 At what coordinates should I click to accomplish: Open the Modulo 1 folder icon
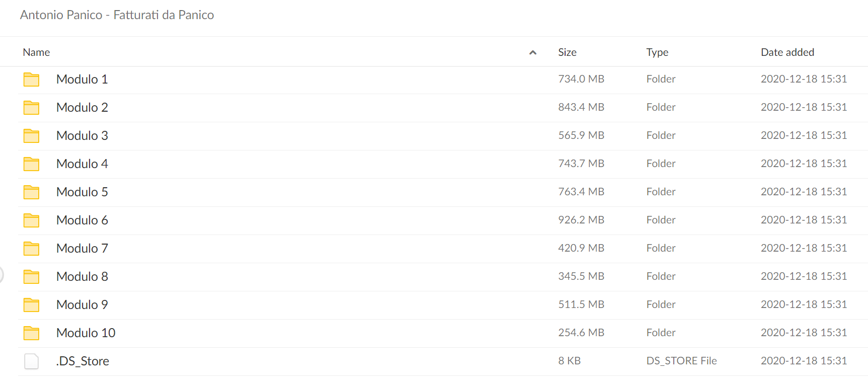point(31,80)
